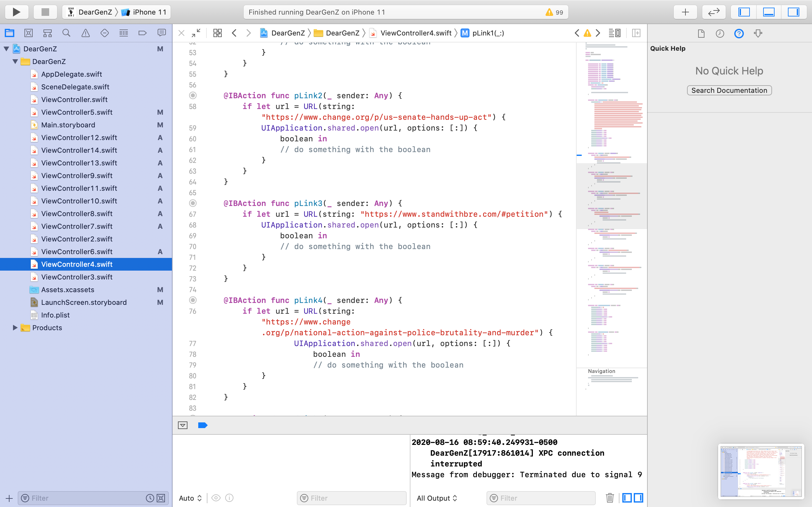812x507 pixels.
Task: Open the Issue navigator warning icon
Action: (x=86, y=33)
